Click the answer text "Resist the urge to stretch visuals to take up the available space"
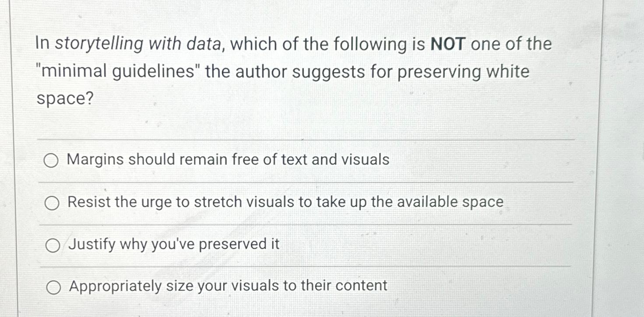The height and width of the screenshot is (317, 644). click(x=285, y=202)
